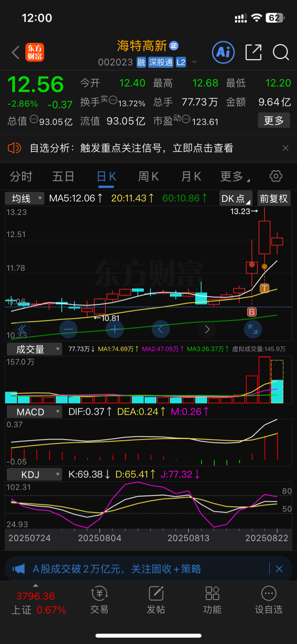
Task: Open 自选分析 signal notice text
Action: click(131, 148)
